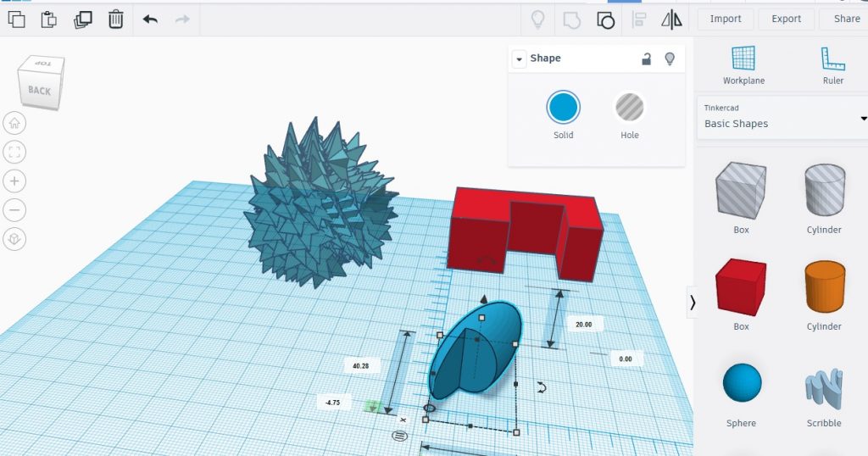868x456 pixels.
Task: Click the Share button
Action: tap(847, 19)
